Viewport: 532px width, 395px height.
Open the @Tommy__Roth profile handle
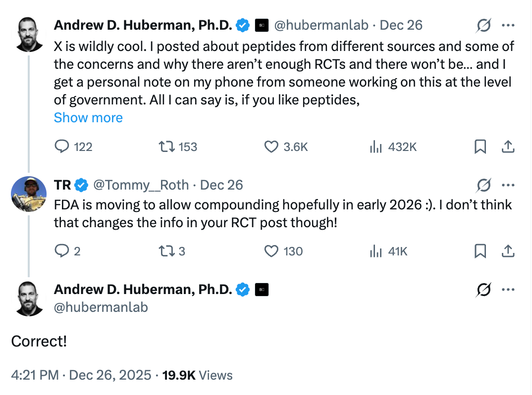point(141,185)
